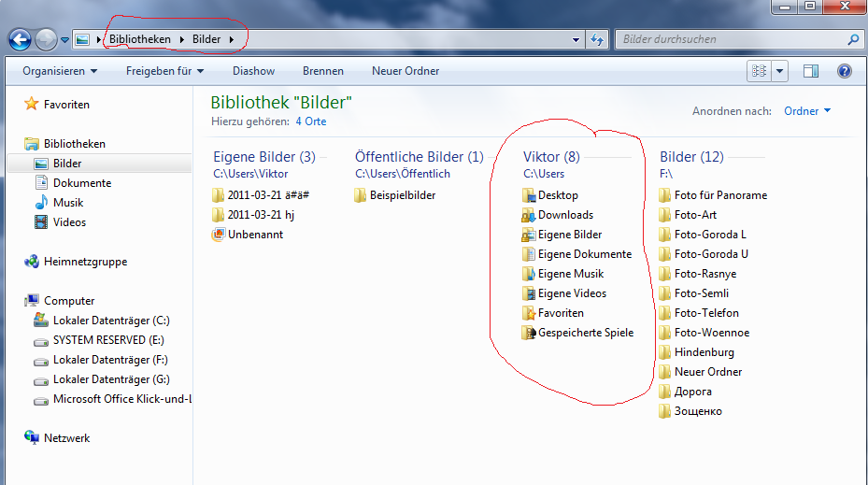Screen dimensions: 868x485
Task: Open the Organisieren dropdown menu
Action: pyautogui.click(x=60, y=71)
